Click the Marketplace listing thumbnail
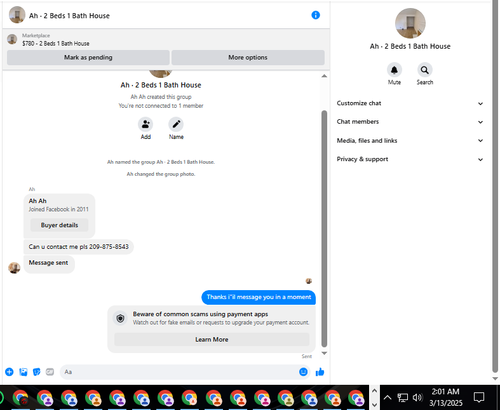 (x=12, y=39)
